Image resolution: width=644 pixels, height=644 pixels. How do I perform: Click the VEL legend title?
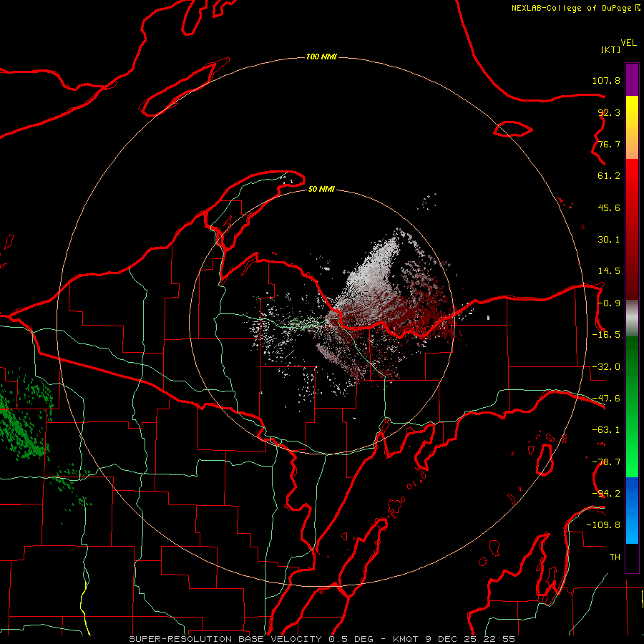(628, 43)
